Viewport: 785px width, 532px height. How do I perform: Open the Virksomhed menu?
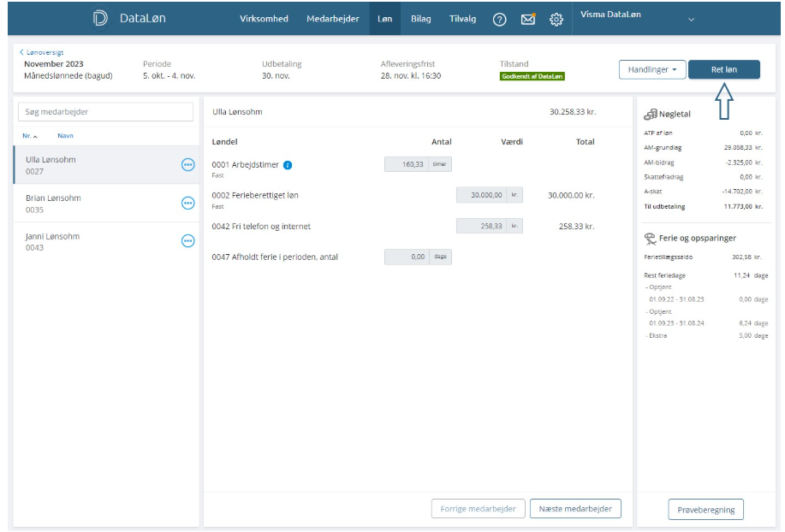[264, 19]
